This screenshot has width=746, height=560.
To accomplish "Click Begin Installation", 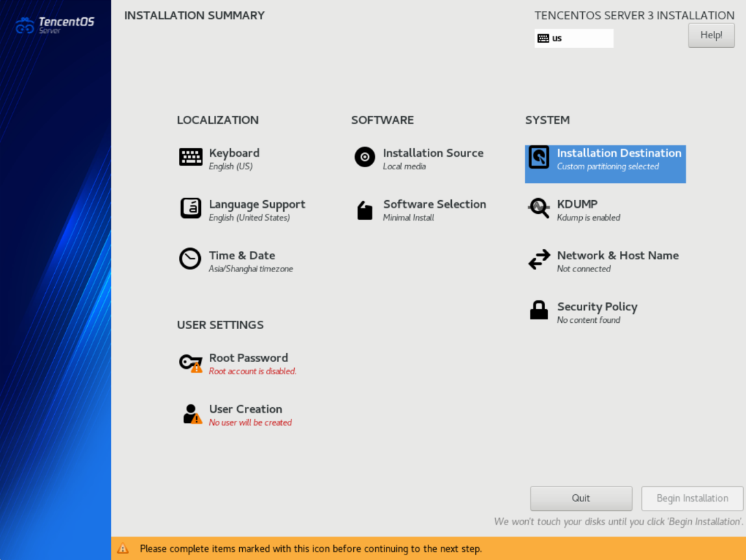I will click(693, 498).
